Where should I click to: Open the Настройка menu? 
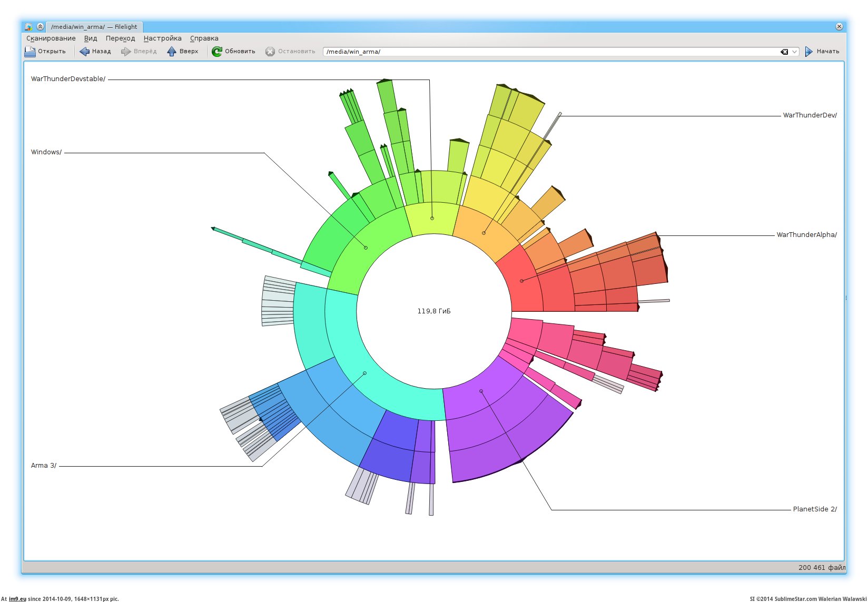162,38
